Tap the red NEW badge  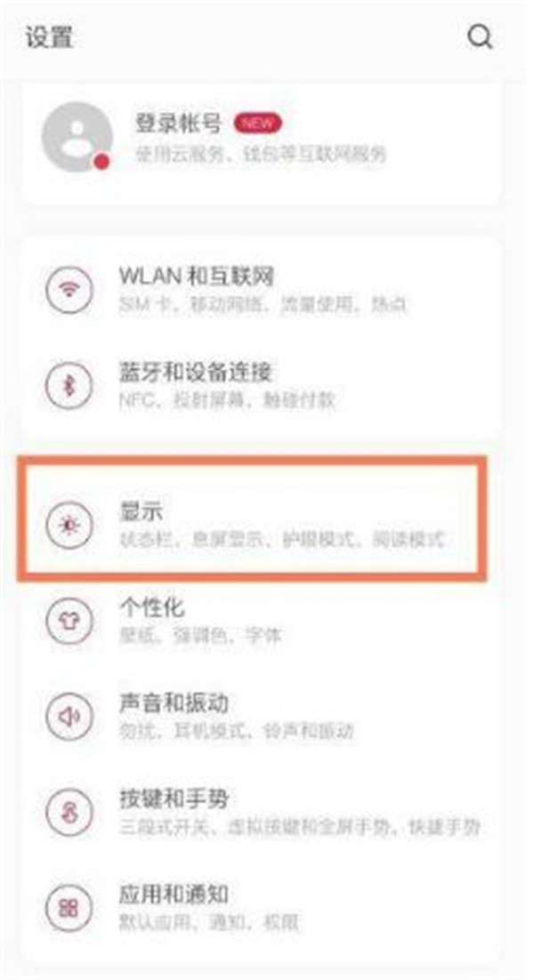coord(257,123)
